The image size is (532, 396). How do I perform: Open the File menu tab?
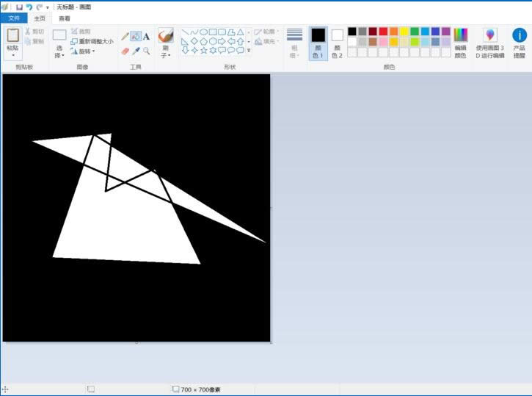(14, 18)
